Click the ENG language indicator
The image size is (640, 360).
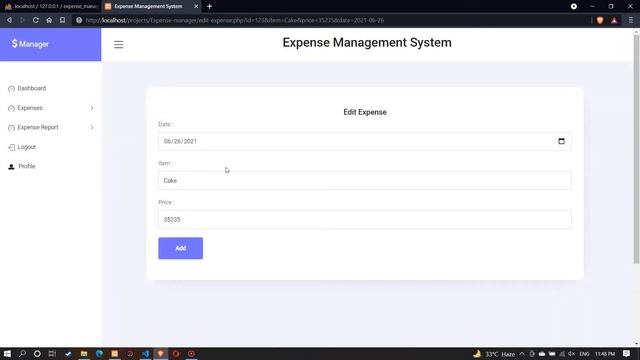(584, 353)
